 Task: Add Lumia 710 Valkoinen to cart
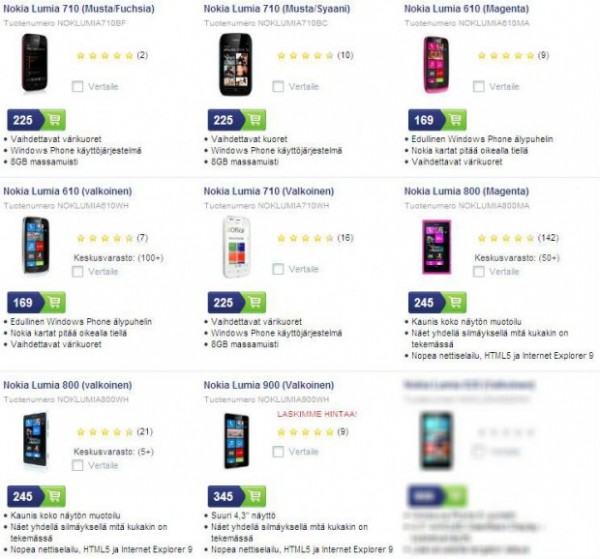255,302
